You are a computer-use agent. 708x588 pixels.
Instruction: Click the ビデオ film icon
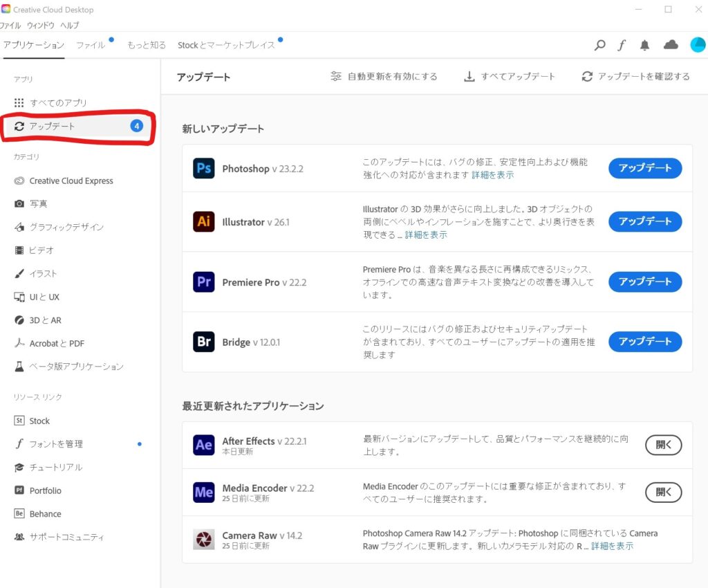pyautogui.click(x=19, y=250)
